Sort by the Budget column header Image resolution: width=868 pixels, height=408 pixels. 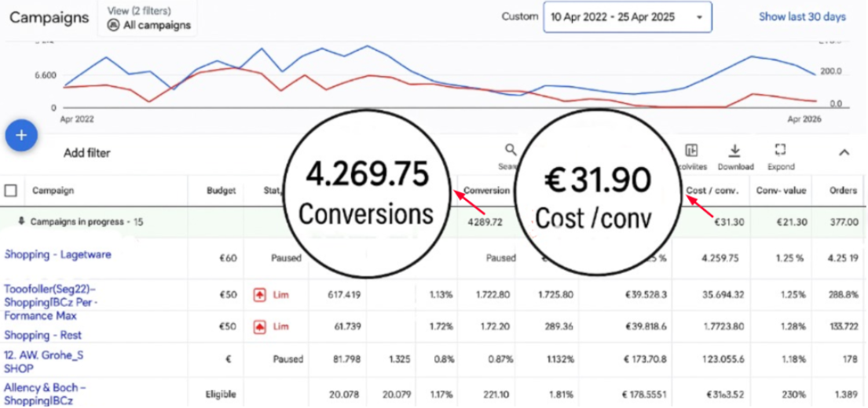(x=221, y=191)
